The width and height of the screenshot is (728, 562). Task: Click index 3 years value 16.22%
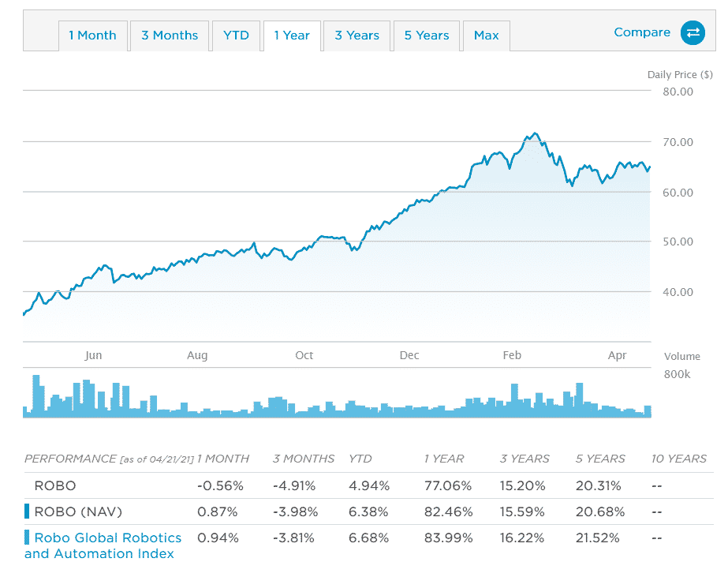pos(522,538)
